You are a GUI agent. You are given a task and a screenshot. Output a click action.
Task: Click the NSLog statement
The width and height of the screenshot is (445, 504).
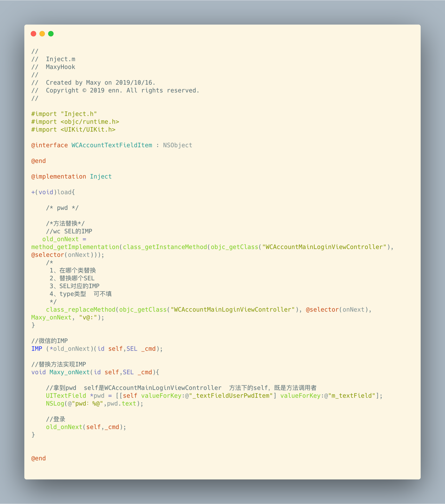[x=94, y=404]
